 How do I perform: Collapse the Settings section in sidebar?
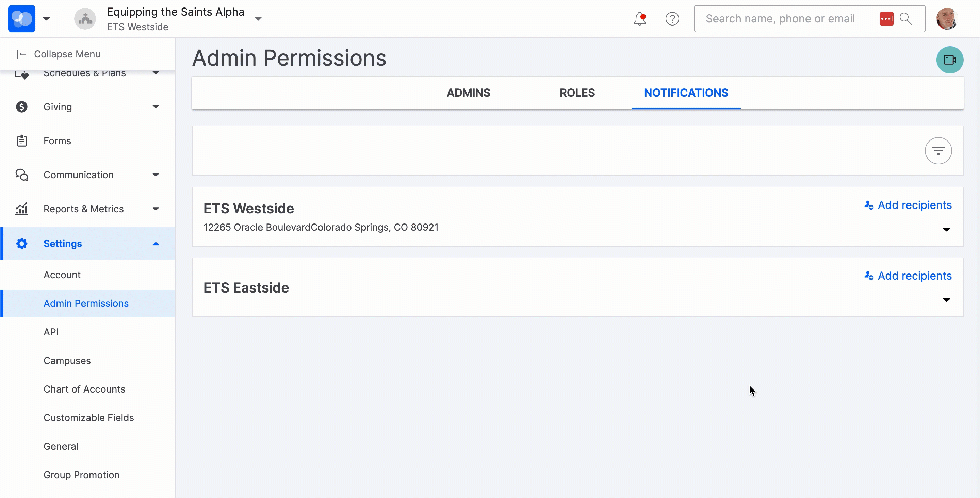(x=156, y=244)
